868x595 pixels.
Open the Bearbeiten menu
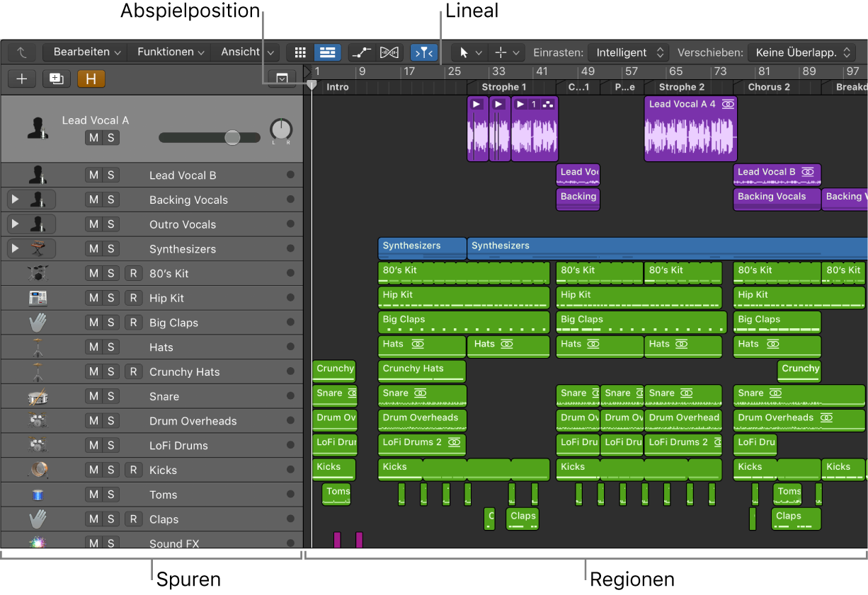(x=86, y=52)
